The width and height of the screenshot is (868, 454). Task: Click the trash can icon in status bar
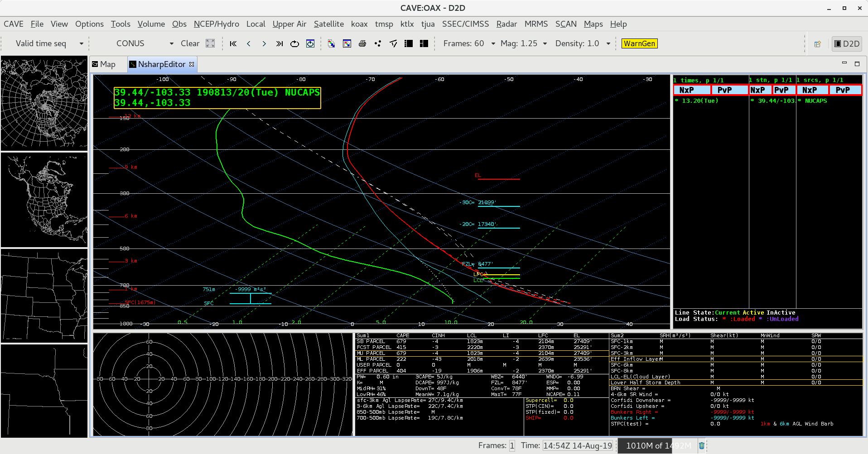pos(702,446)
